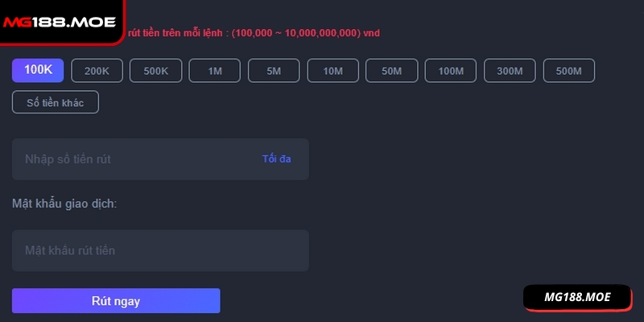
Task: Focus the 'Nhập số tiền rút' field
Action: [129, 159]
